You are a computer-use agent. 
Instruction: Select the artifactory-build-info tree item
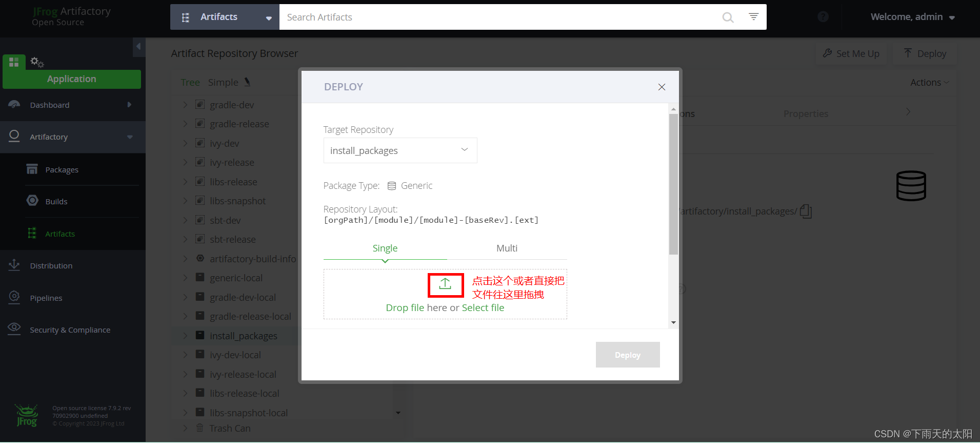coord(252,259)
